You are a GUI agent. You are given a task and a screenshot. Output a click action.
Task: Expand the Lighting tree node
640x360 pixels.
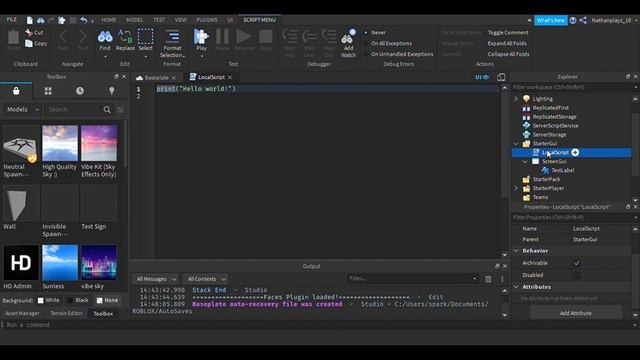coord(516,99)
